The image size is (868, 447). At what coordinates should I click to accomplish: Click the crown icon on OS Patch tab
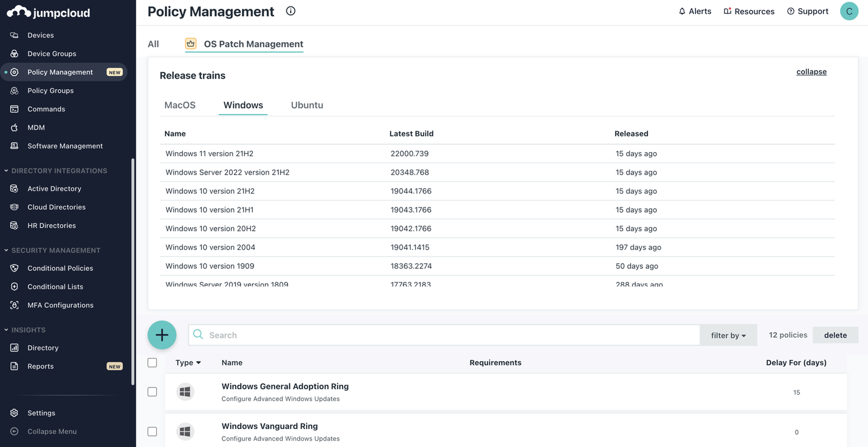coord(191,43)
